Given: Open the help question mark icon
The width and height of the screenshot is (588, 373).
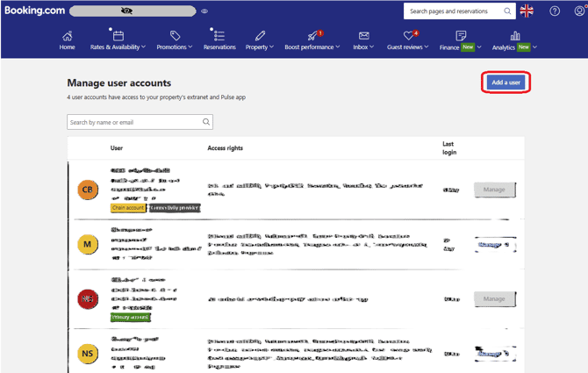Looking at the screenshot, I should tap(554, 11).
